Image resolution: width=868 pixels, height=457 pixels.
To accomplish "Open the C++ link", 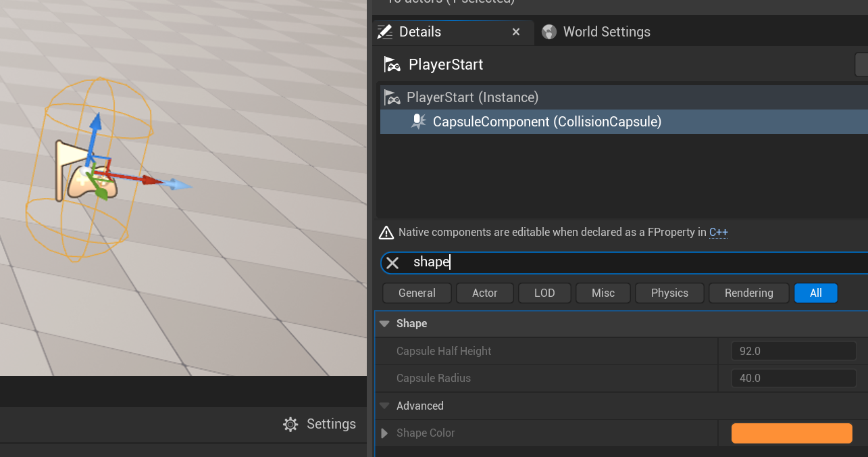I will tap(718, 233).
